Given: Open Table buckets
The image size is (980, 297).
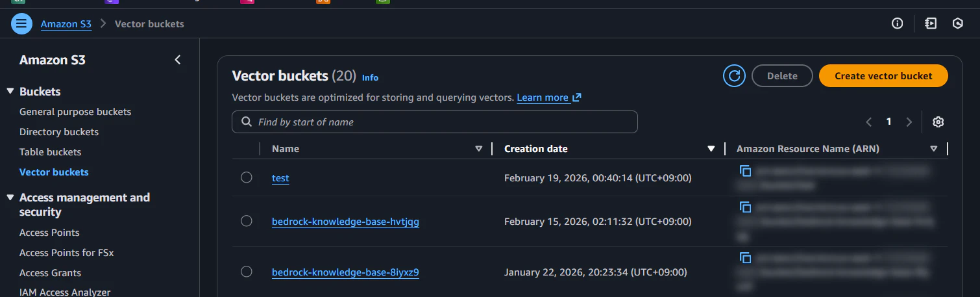Looking at the screenshot, I should coord(51,152).
